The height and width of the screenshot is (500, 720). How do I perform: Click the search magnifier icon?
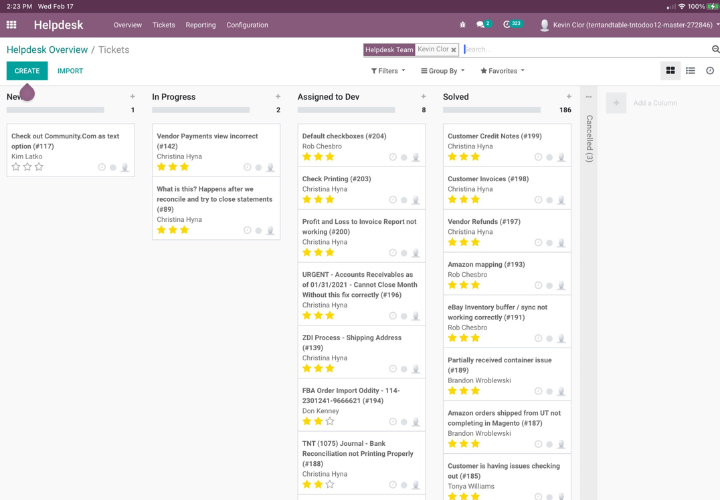coord(715,49)
